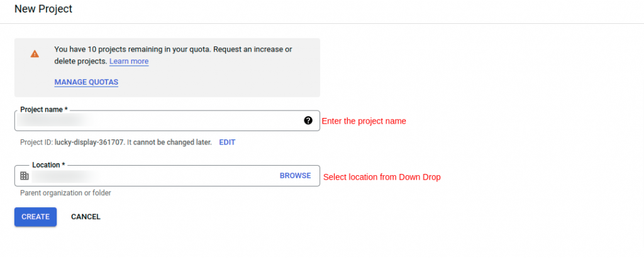Image resolution: width=644 pixels, height=258 pixels.
Task: Click the blue CREATE button
Action: point(35,217)
